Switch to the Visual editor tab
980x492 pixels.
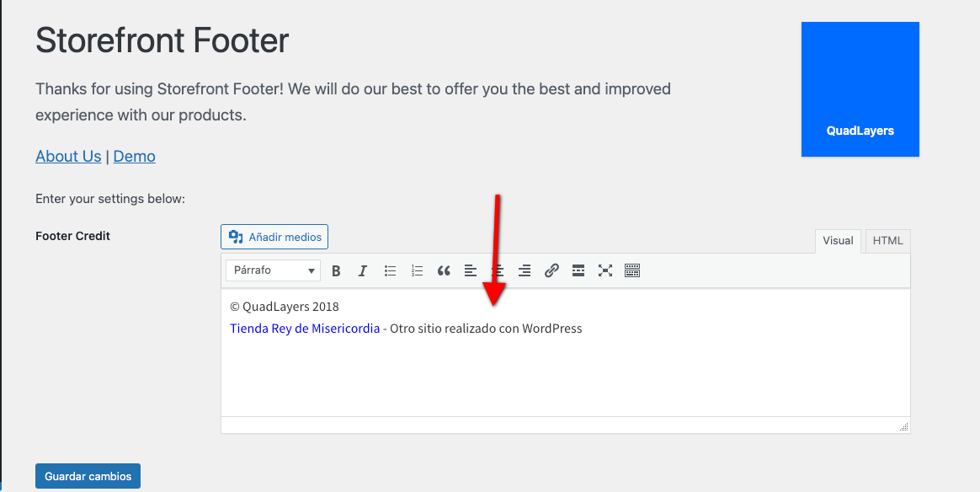838,241
